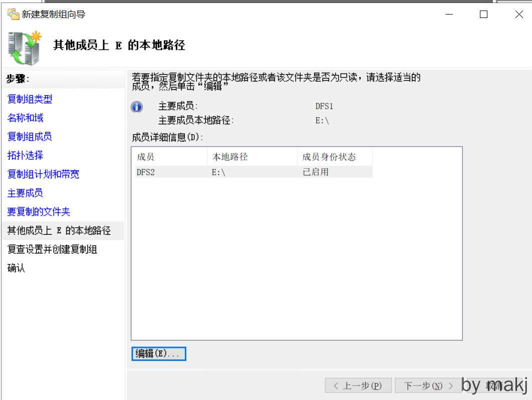
Task: Jump to the 拓扑选择 step
Action: click(x=25, y=156)
